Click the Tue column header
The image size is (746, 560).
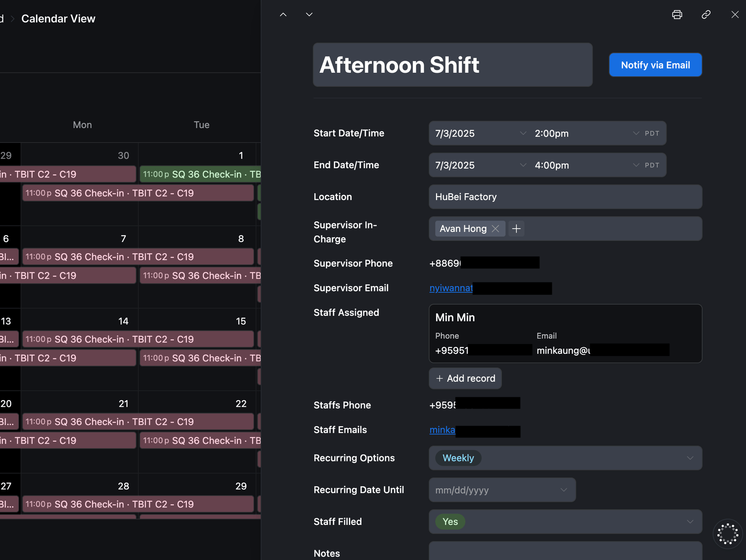201,125
